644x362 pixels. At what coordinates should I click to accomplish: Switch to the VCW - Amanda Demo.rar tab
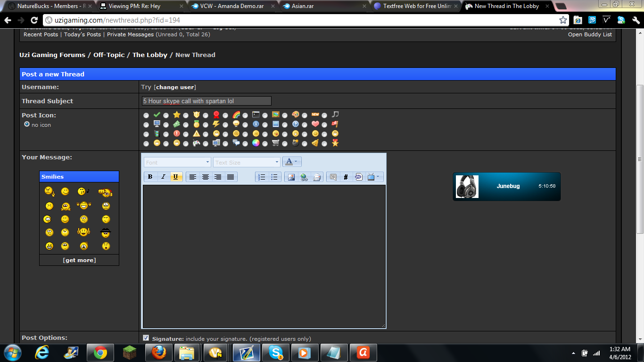pyautogui.click(x=233, y=6)
